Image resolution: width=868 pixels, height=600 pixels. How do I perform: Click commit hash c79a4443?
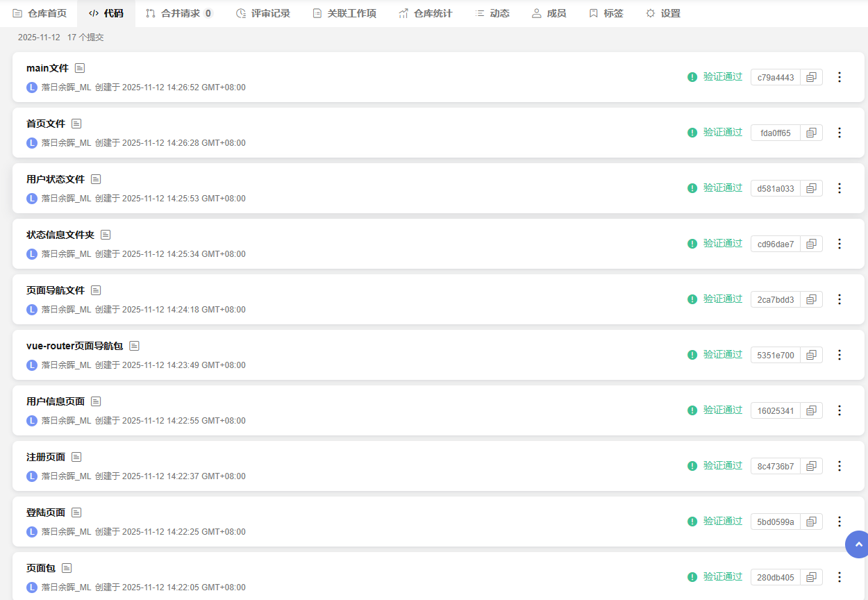point(776,77)
